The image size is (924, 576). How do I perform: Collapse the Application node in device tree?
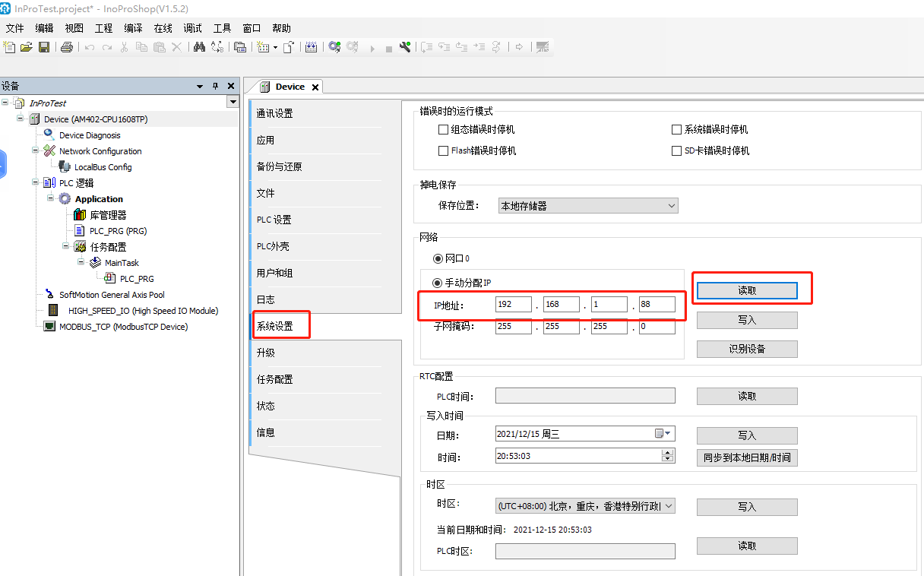(52, 198)
